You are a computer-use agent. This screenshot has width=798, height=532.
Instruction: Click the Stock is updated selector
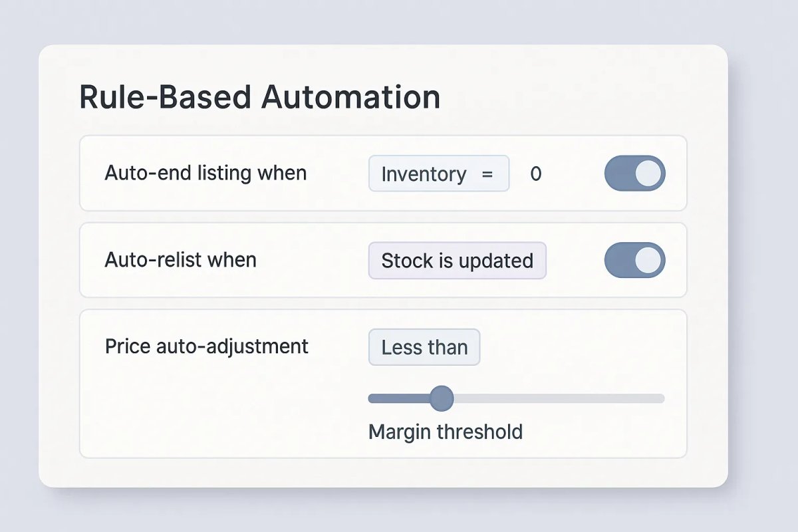pyautogui.click(x=457, y=260)
